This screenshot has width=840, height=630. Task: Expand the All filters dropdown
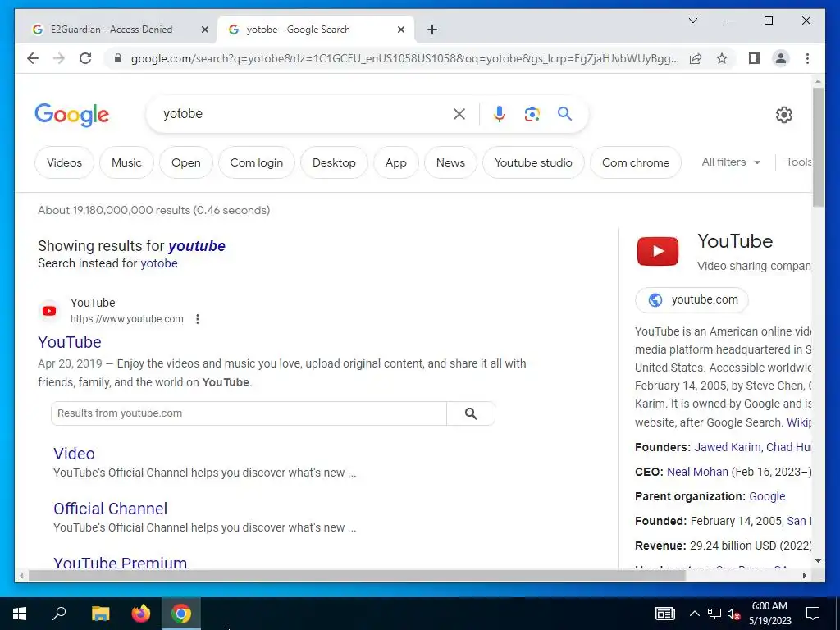click(731, 162)
